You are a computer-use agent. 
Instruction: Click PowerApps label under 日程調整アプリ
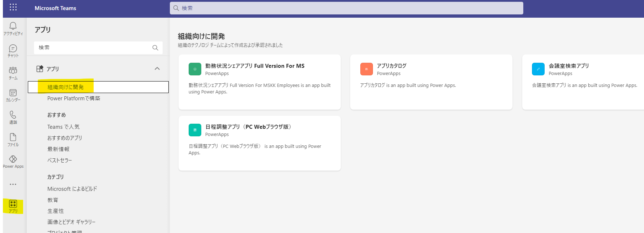(x=217, y=135)
